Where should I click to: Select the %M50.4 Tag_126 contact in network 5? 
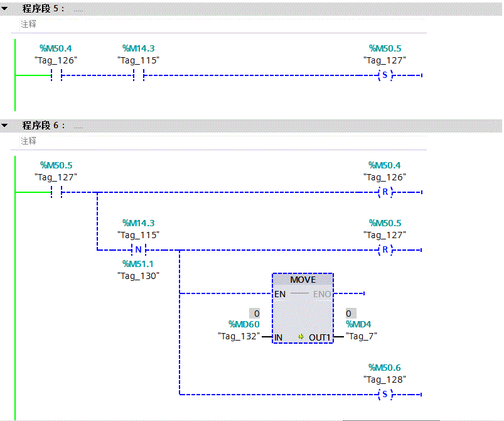pyautogui.click(x=56, y=75)
